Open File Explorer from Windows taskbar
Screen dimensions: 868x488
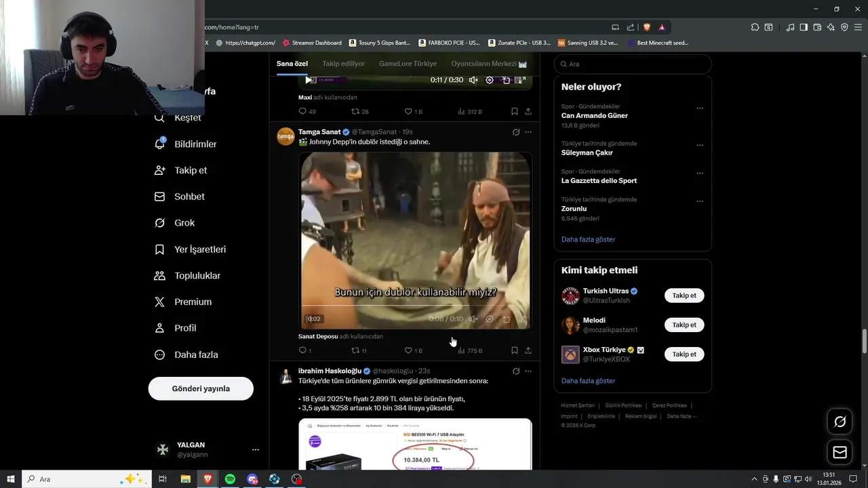point(185,479)
